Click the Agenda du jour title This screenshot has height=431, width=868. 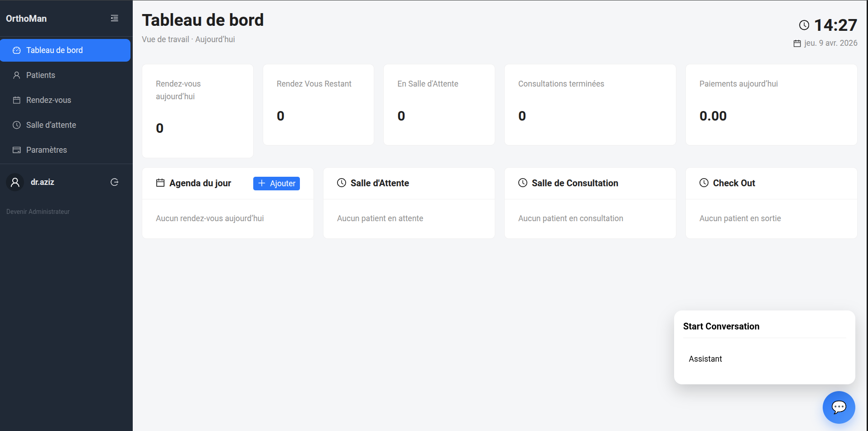click(x=200, y=183)
